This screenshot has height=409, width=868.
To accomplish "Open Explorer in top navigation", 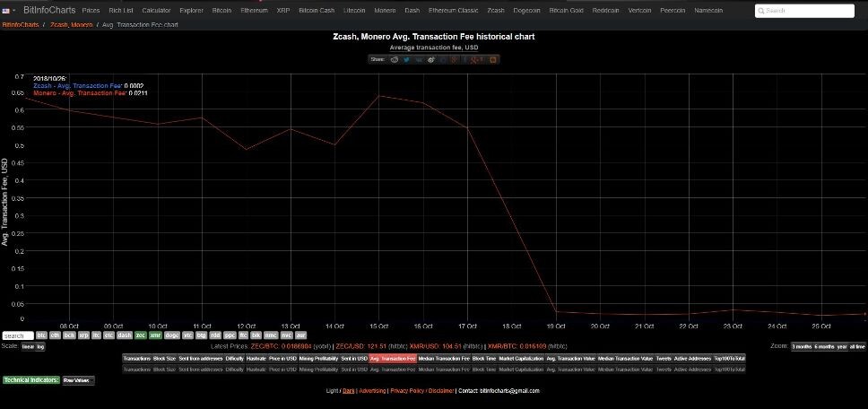I will click(x=192, y=11).
